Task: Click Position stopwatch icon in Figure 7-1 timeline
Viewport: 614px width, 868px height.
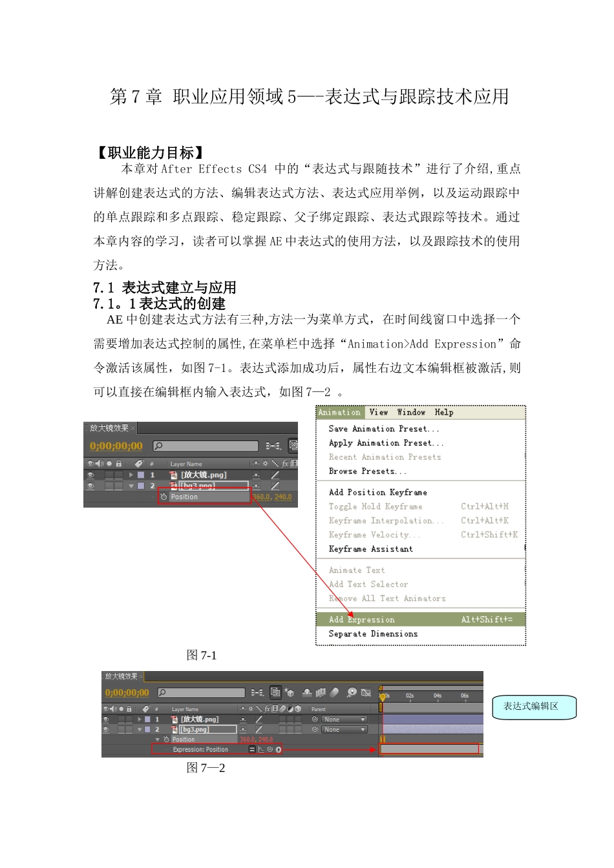Action: tap(164, 497)
